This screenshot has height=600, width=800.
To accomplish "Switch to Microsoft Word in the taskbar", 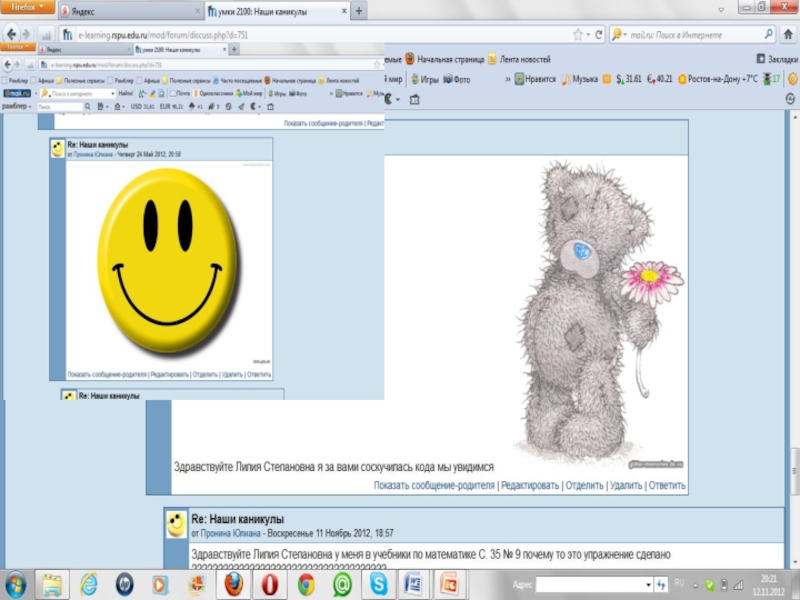I will coord(414,583).
